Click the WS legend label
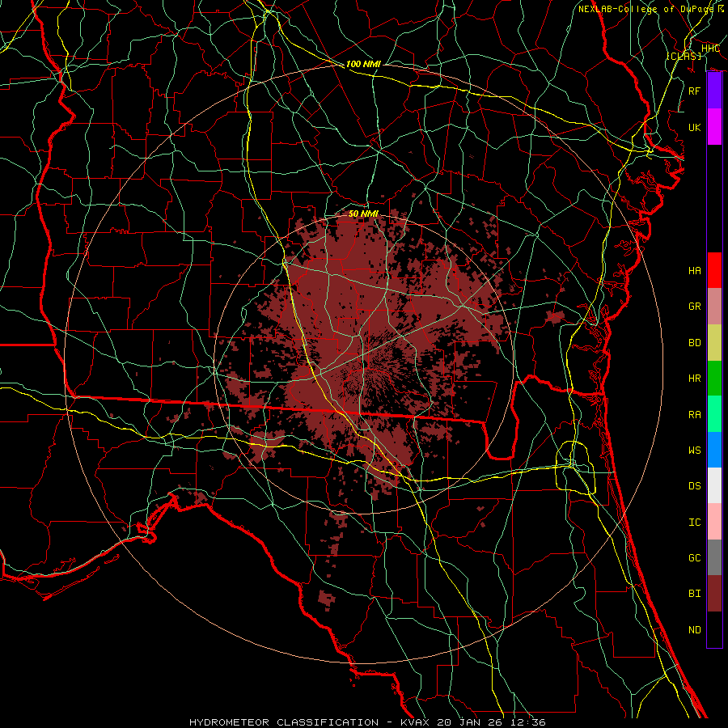Image resolution: width=728 pixels, height=728 pixels. 695,451
